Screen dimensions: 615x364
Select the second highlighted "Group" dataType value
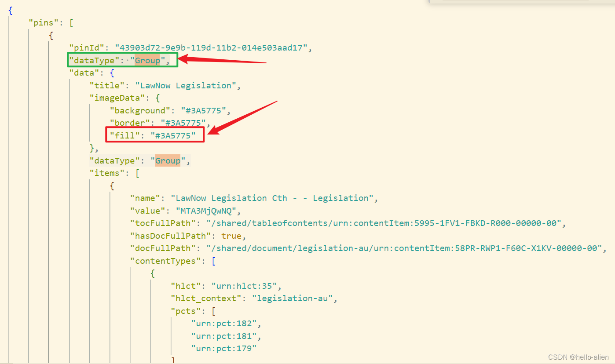[x=168, y=160]
